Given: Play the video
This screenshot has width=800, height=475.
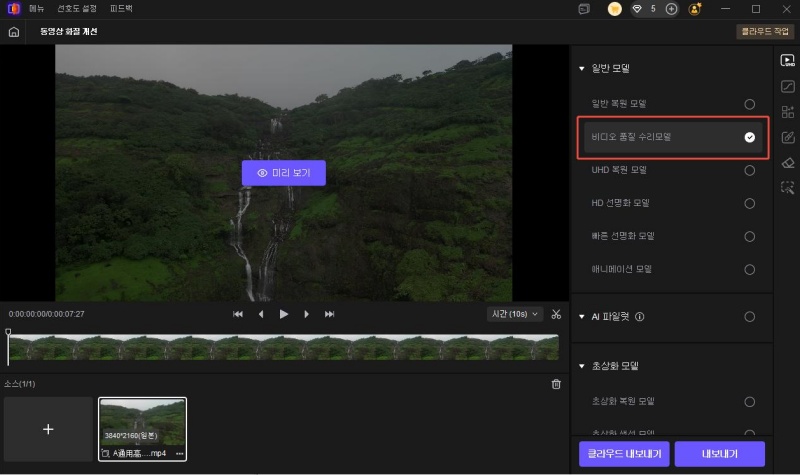Looking at the screenshot, I should click(x=284, y=314).
